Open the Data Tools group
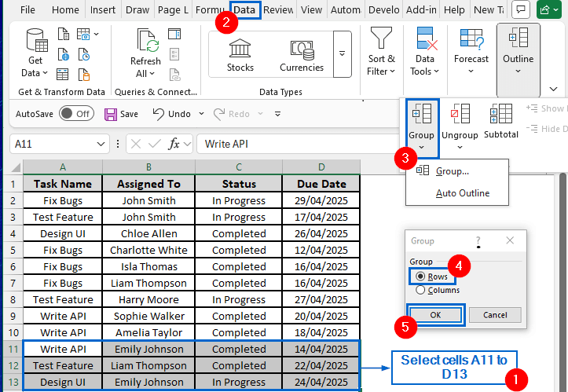Screen dimensions: 568x392 click(x=424, y=51)
